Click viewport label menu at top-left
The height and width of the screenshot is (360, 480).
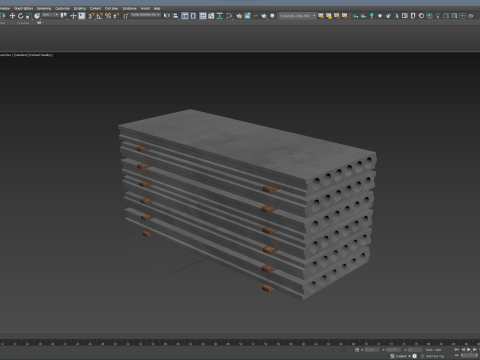26,55
